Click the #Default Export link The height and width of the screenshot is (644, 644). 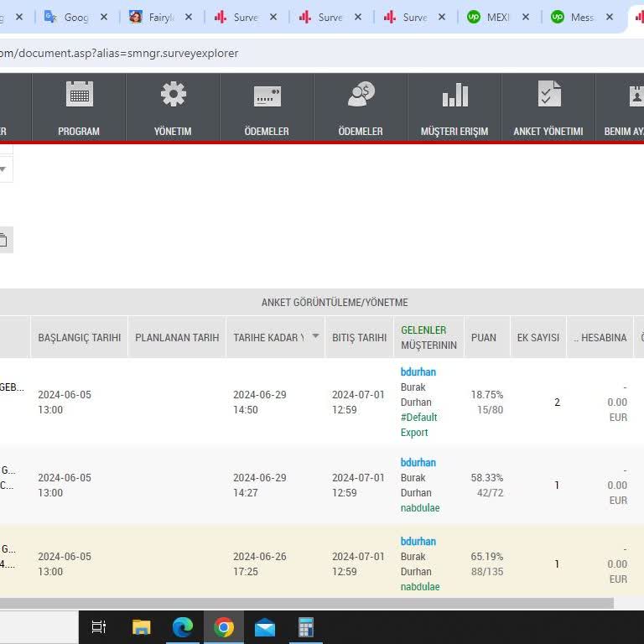point(418,425)
